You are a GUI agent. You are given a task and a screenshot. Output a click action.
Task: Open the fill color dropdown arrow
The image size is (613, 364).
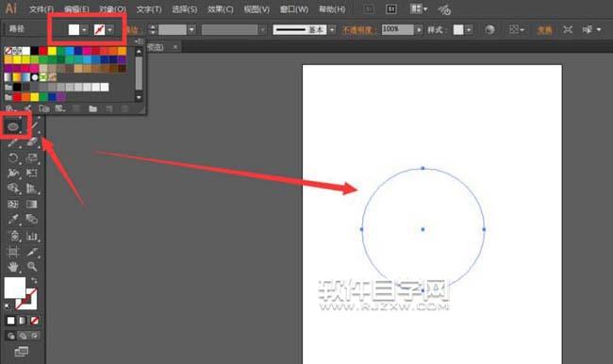[x=85, y=30]
